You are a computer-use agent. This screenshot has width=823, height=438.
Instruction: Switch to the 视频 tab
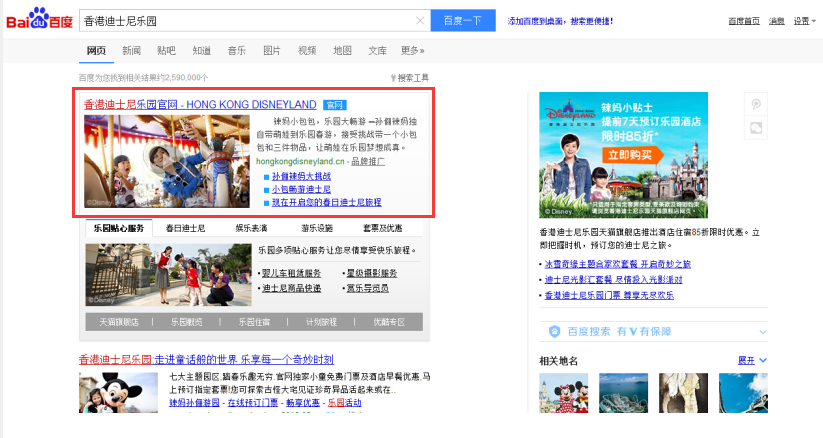pyautogui.click(x=307, y=50)
